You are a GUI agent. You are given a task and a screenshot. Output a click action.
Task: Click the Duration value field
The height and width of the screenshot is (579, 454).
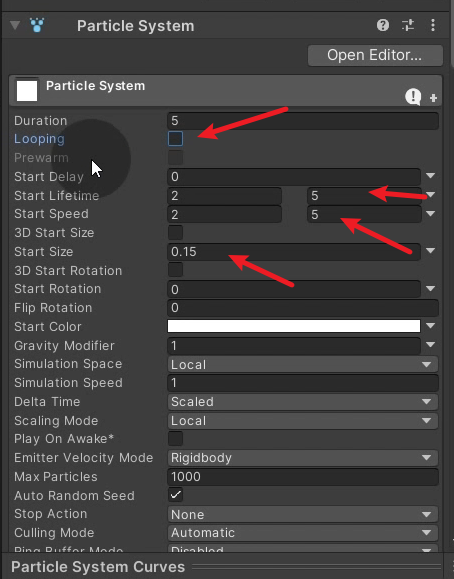tap(303, 121)
